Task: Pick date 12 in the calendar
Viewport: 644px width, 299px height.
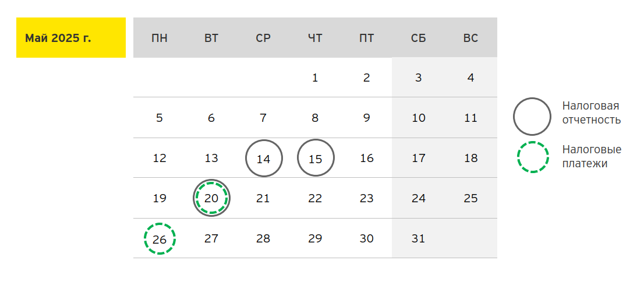Action: (160, 158)
